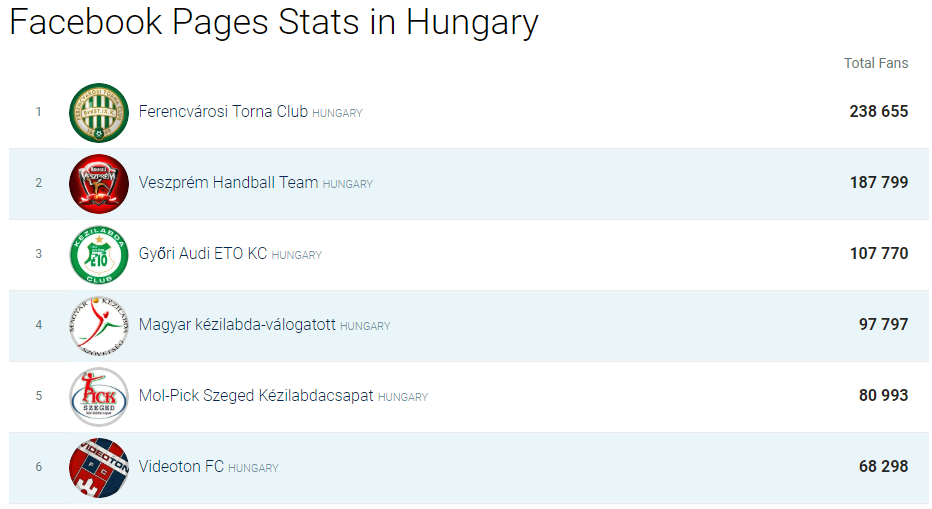Click the 68 298 fans value
Viewport: 932px width, 509px height.
pyautogui.click(x=883, y=467)
